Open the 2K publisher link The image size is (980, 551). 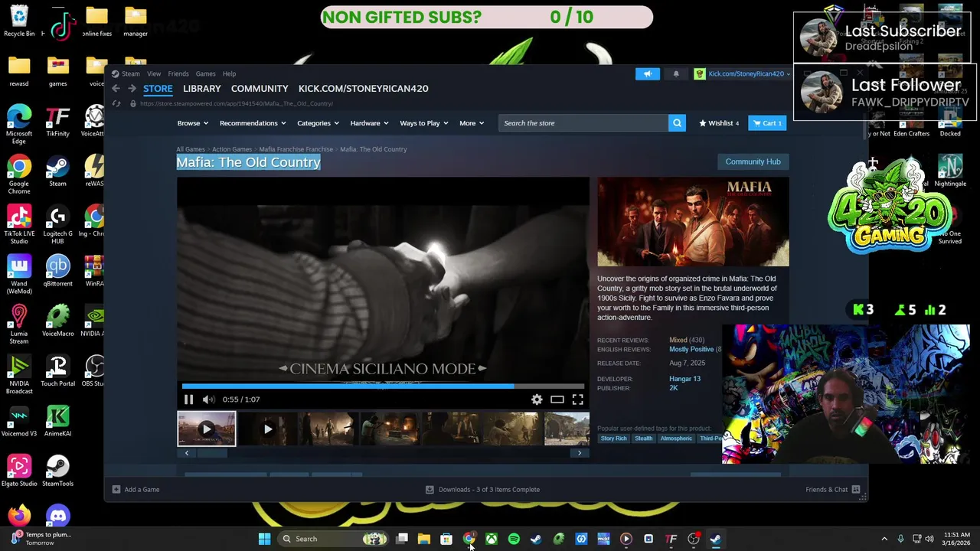point(674,388)
